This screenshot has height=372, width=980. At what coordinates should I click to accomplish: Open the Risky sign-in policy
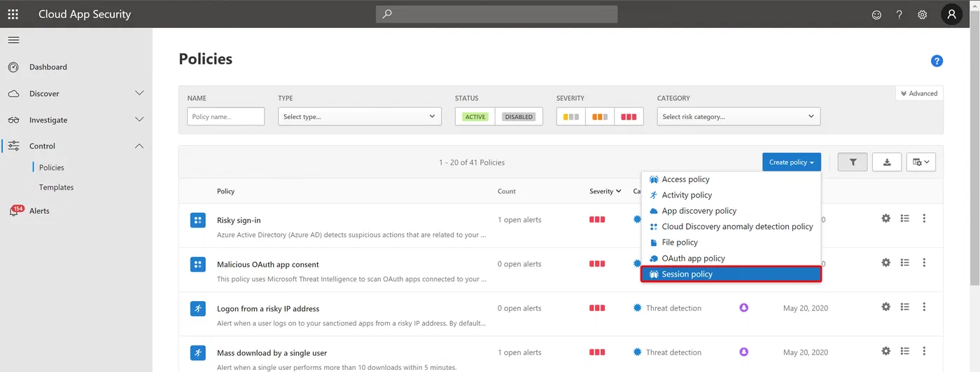239,220
